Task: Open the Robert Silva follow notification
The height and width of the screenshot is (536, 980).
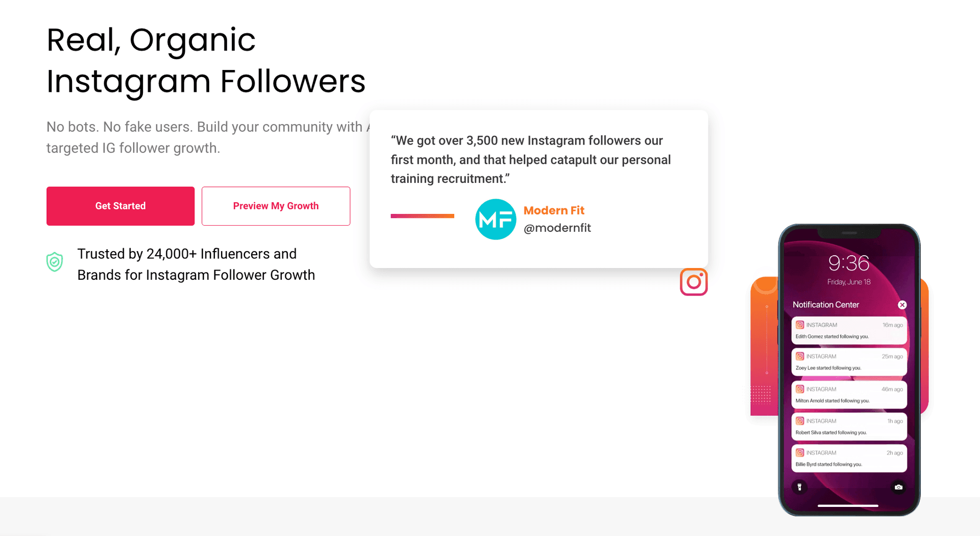Action: [x=849, y=427]
